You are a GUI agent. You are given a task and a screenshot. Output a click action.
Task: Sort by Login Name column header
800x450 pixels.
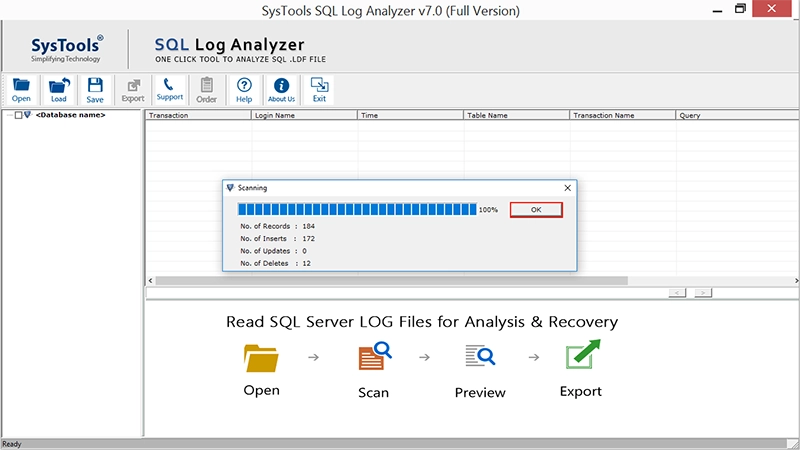pos(304,115)
